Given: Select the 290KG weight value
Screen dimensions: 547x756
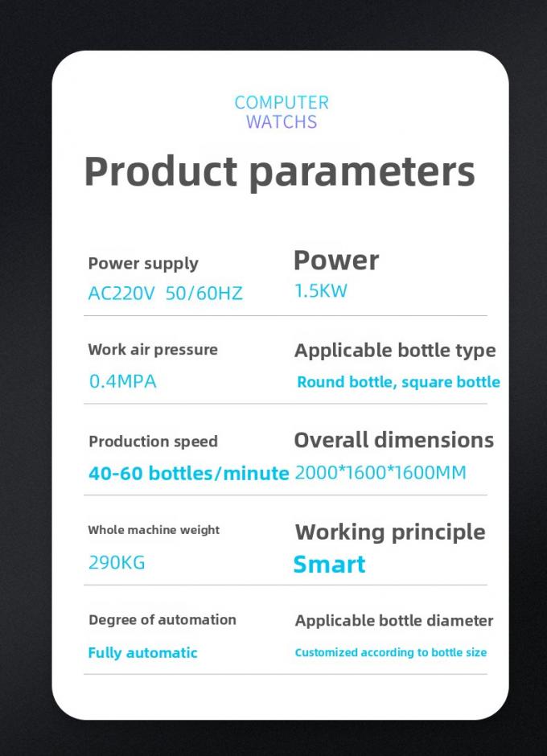Looking at the screenshot, I should pyautogui.click(x=117, y=563).
